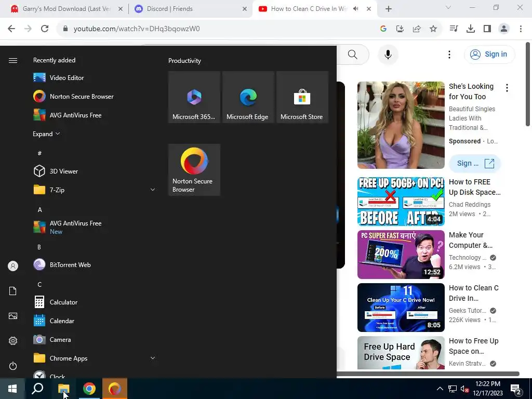Mute the YouTube tab audio icon
The image size is (532, 399).
click(355, 9)
